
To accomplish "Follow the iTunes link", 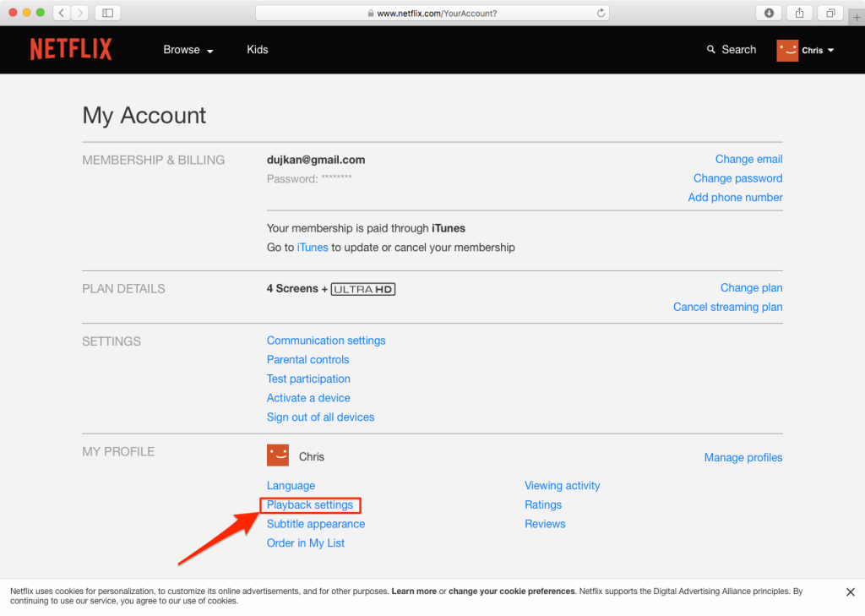I will coord(313,248).
